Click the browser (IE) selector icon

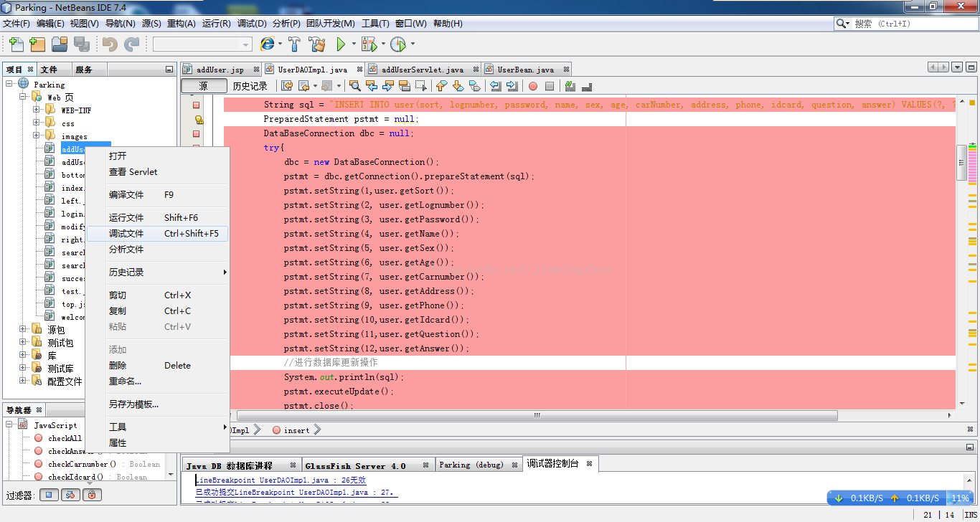point(267,44)
